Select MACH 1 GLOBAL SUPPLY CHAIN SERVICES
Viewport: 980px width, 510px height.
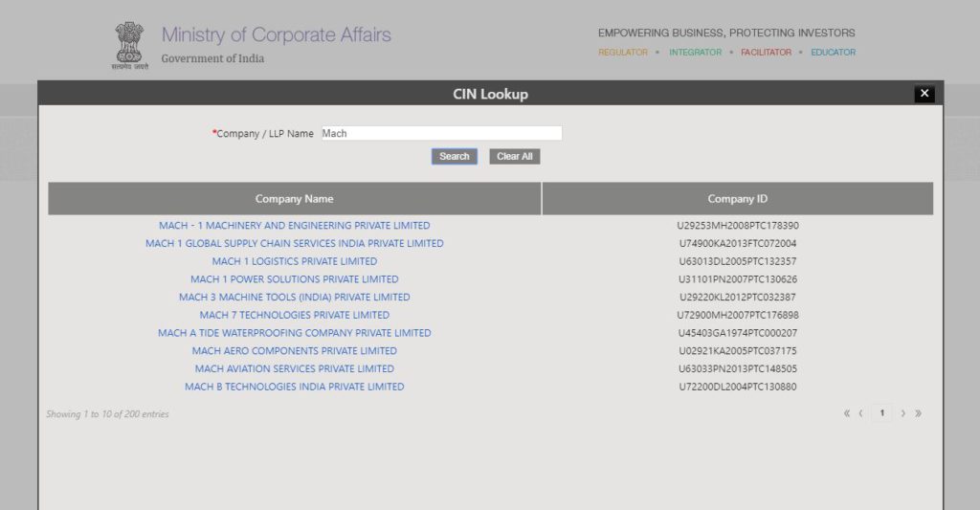[294, 244]
